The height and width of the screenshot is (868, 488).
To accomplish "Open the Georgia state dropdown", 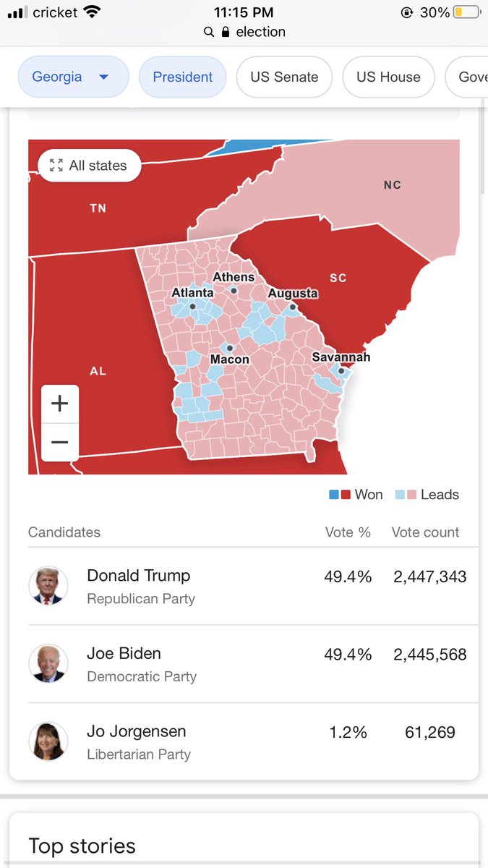I will (73, 77).
